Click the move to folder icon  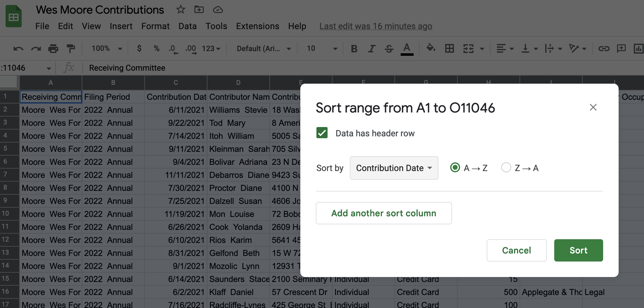[199, 10]
